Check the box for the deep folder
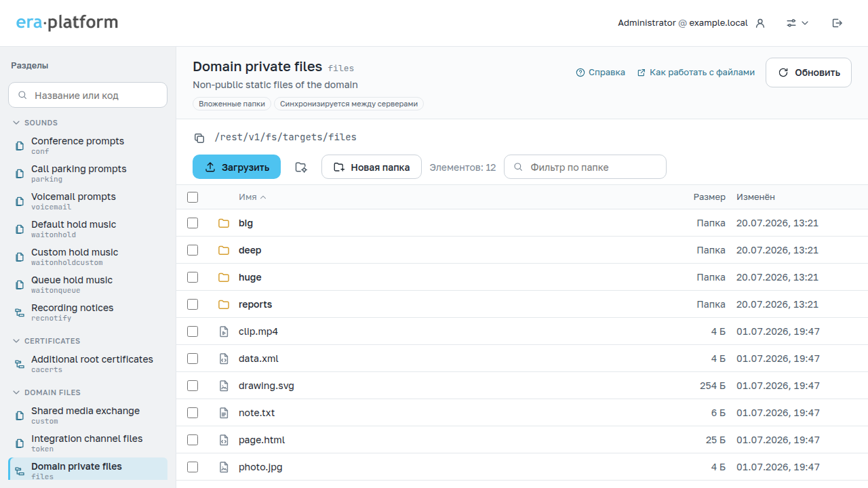The width and height of the screenshot is (868, 488). click(193, 250)
